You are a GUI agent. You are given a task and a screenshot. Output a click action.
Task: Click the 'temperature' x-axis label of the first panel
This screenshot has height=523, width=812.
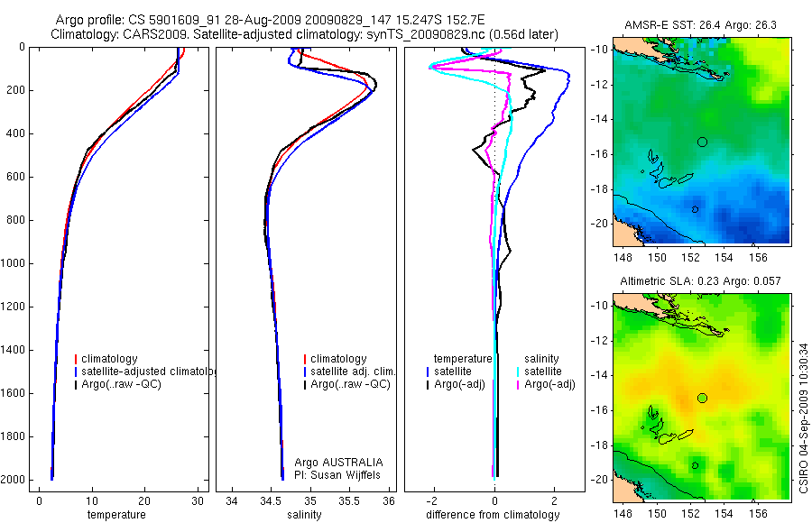pos(116,515)
